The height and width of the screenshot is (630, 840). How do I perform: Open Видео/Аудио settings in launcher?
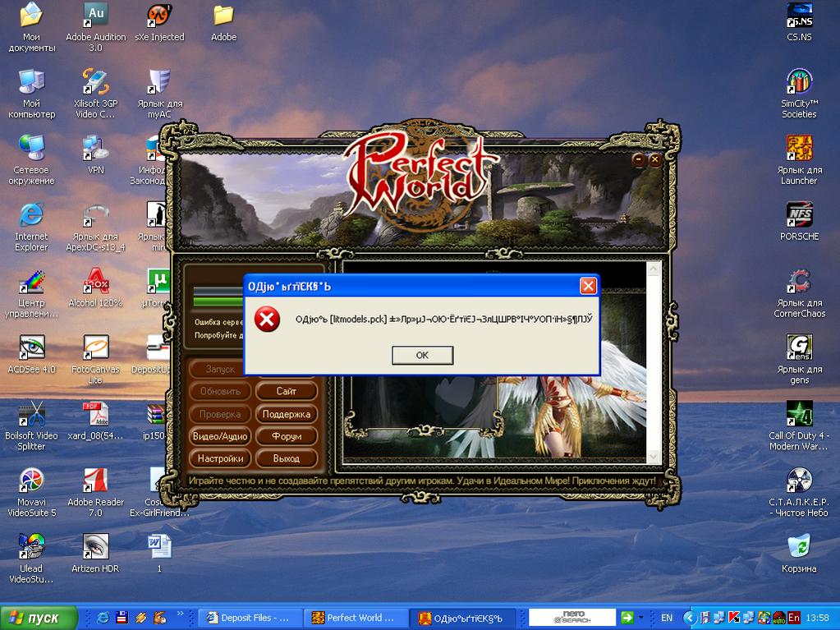pos(220,436)
